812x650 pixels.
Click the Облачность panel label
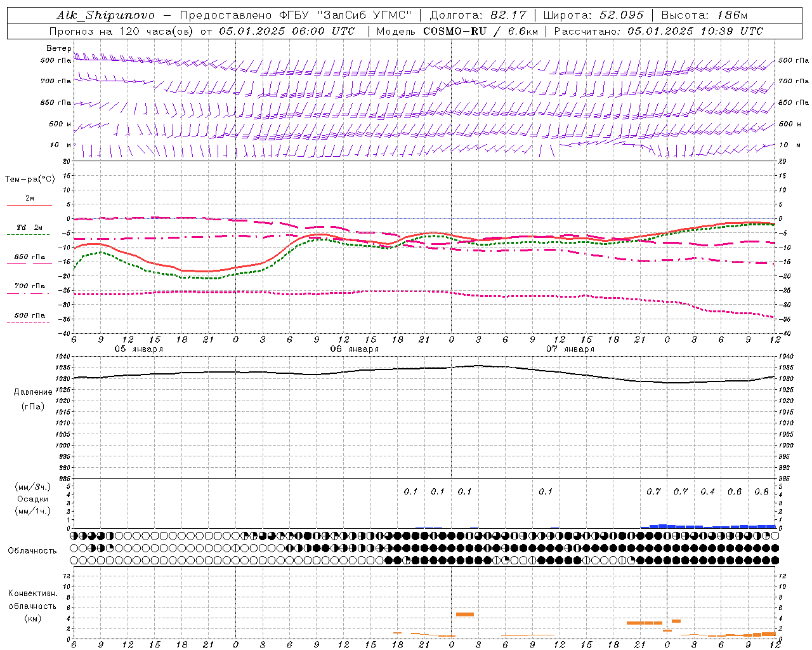[32, 551]
